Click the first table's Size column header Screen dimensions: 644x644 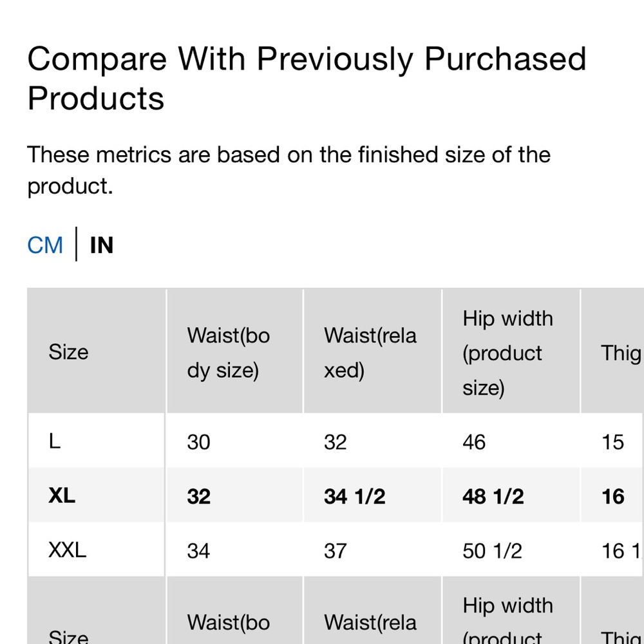(x=68, y=352)
